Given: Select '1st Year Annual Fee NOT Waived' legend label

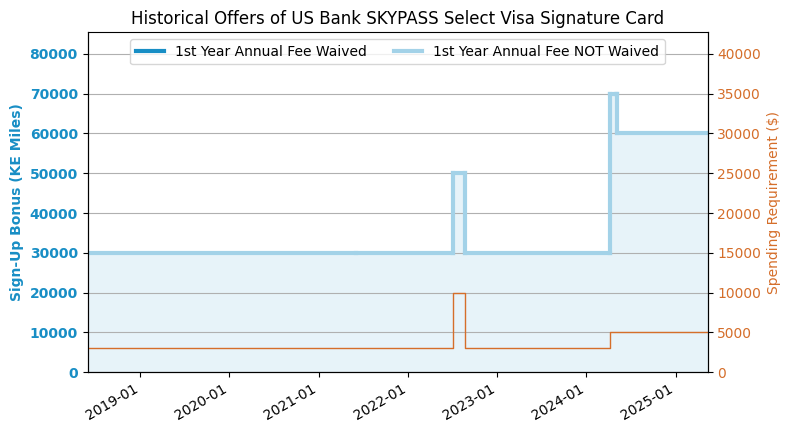Looking at the screenshot, I should click(x=546, y=51).
